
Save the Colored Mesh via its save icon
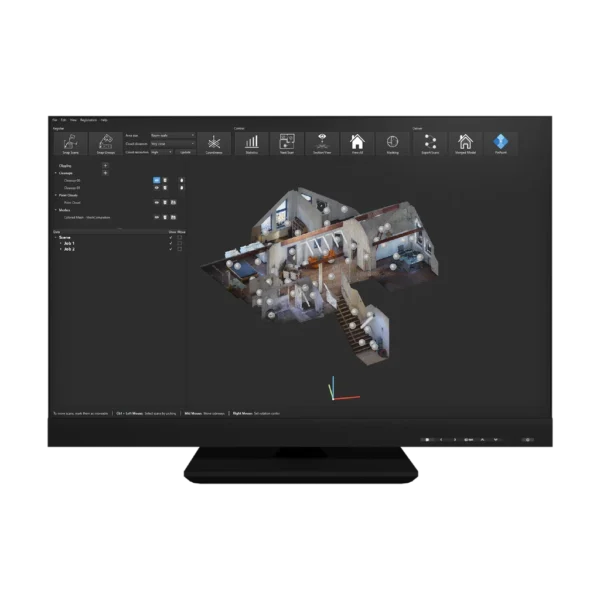173,217
